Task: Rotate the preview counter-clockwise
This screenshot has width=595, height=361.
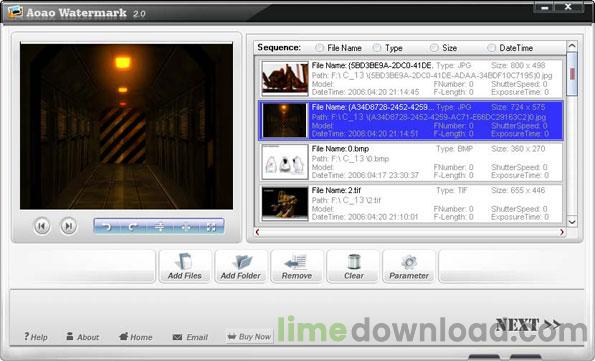Action: click(107, 227)
